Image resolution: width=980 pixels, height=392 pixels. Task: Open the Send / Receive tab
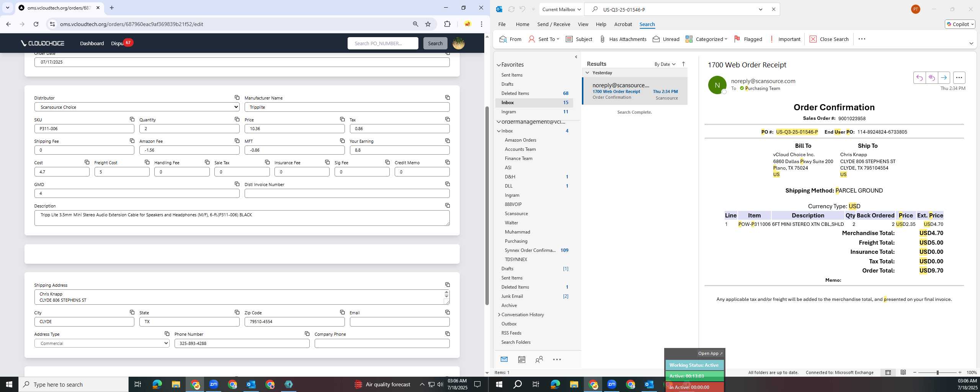(x=554, y=24)
